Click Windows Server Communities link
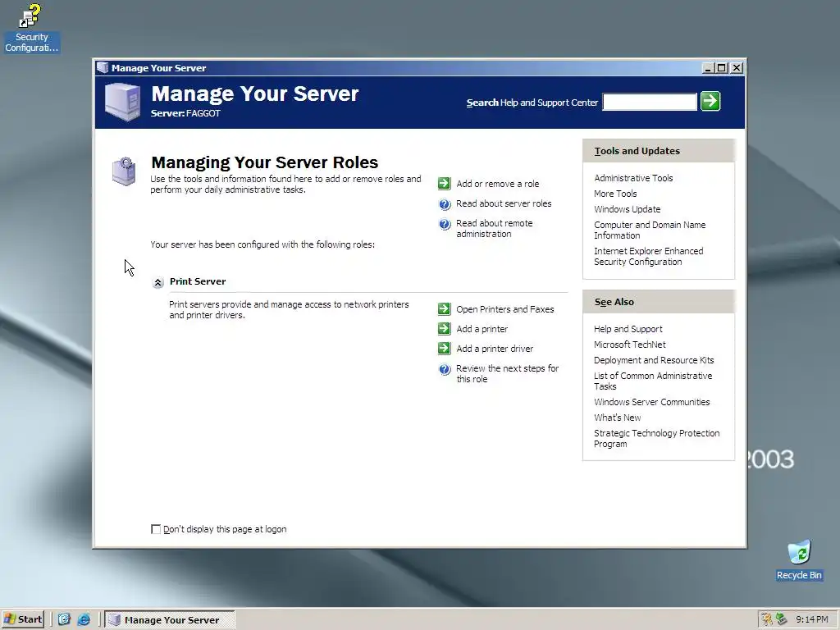Viewport: 840px width, 630px height. (x=652, y=402)
